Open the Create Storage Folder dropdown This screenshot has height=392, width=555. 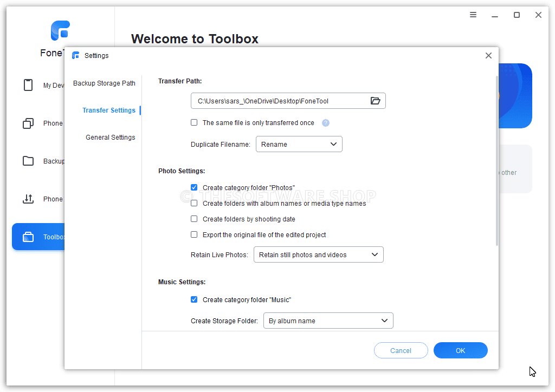coord(328,321)
